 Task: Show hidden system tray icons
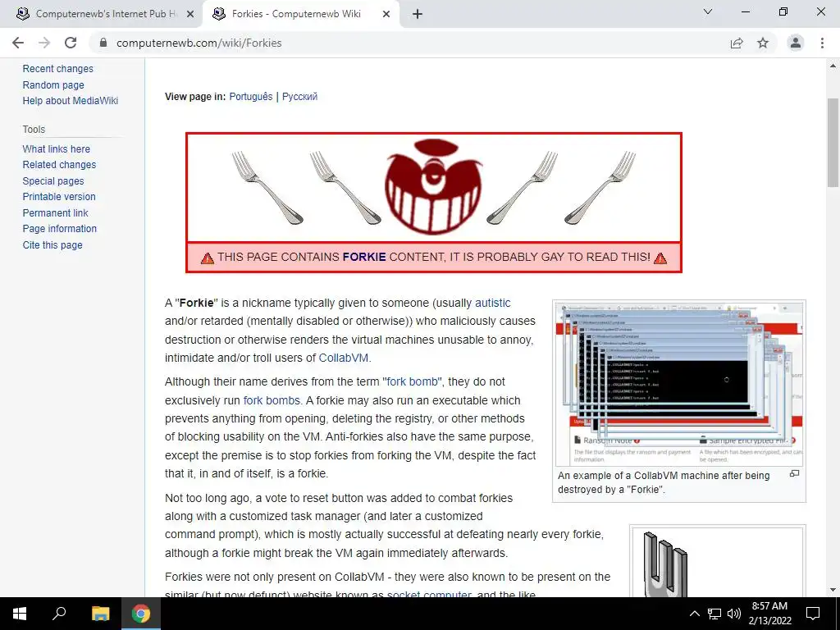point(694,614)
